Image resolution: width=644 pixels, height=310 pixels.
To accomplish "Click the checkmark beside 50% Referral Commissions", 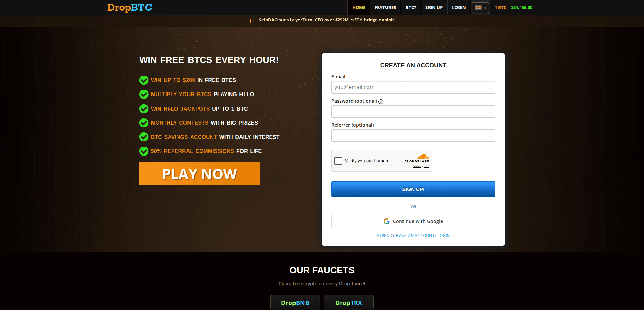I will (144, 151).
